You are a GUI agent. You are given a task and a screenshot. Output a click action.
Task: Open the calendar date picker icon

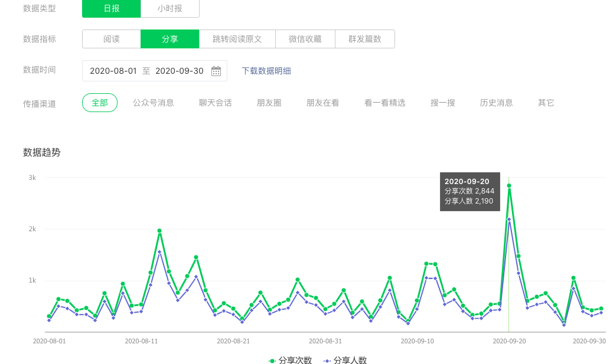(x=216, y=71)
